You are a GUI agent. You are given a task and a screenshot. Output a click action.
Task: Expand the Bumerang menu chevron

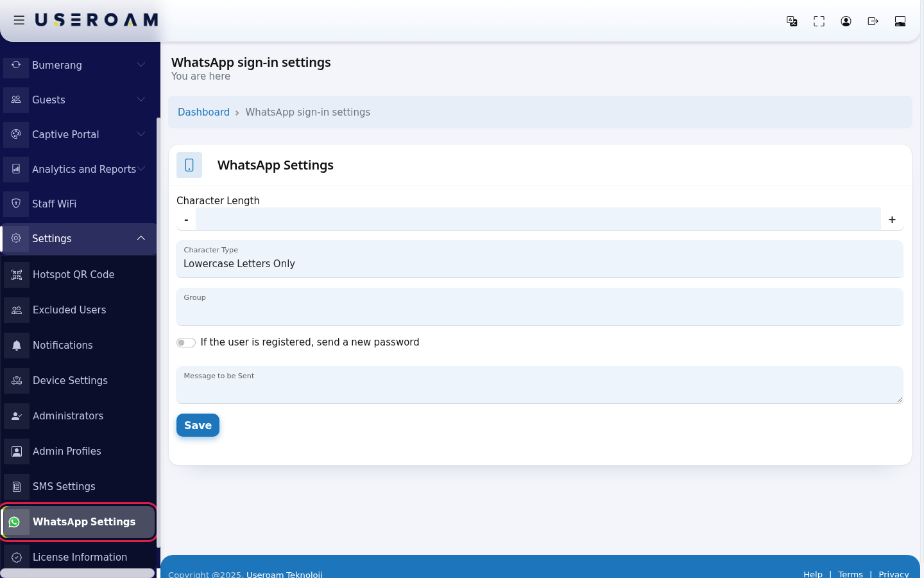point(141,65)
